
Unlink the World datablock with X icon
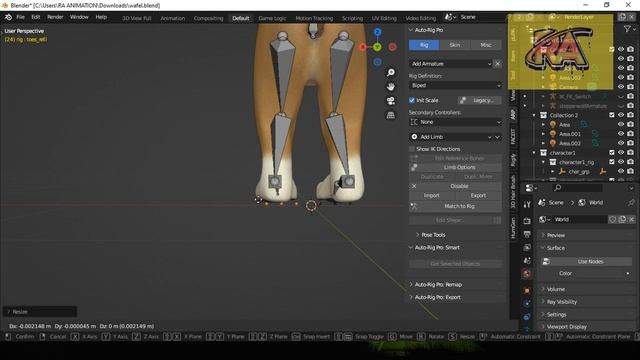631,219
